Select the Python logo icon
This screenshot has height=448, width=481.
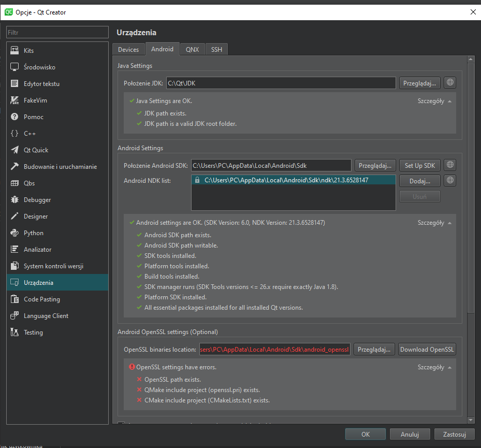(14, 233)
